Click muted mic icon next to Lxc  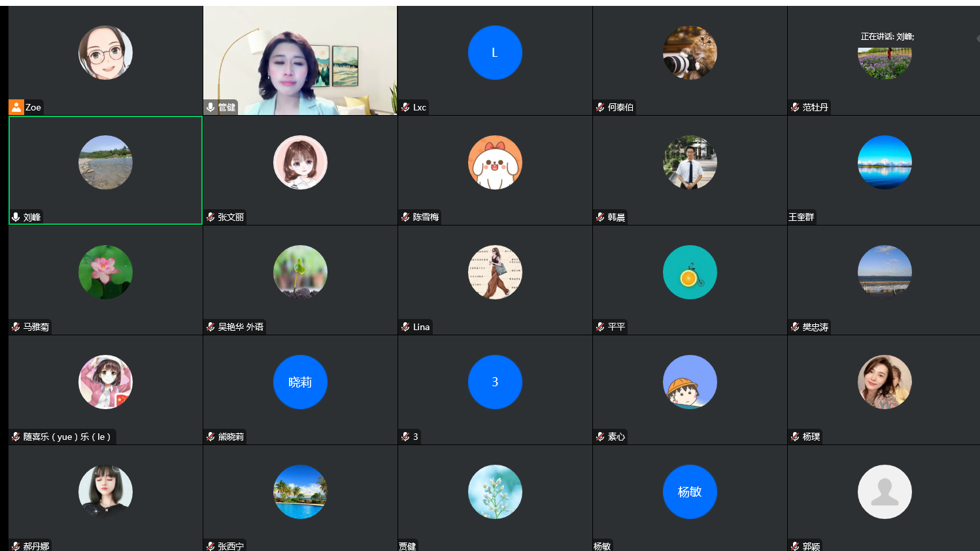pos(405,107)
